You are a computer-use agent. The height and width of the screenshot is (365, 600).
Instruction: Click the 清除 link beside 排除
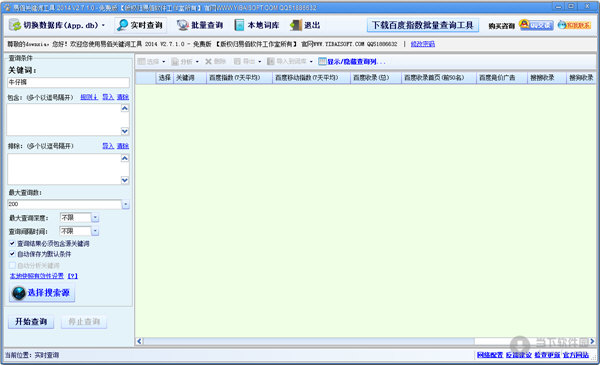click(123, 146)
